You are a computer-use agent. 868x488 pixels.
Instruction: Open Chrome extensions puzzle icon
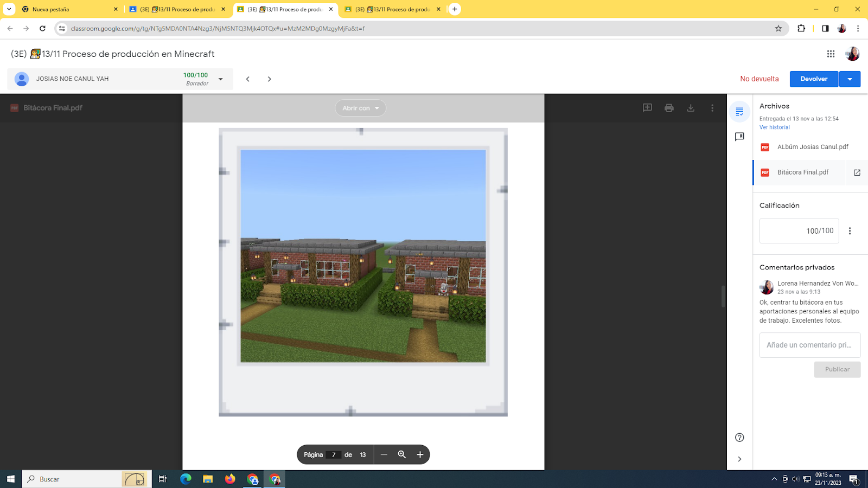[801, 28]
